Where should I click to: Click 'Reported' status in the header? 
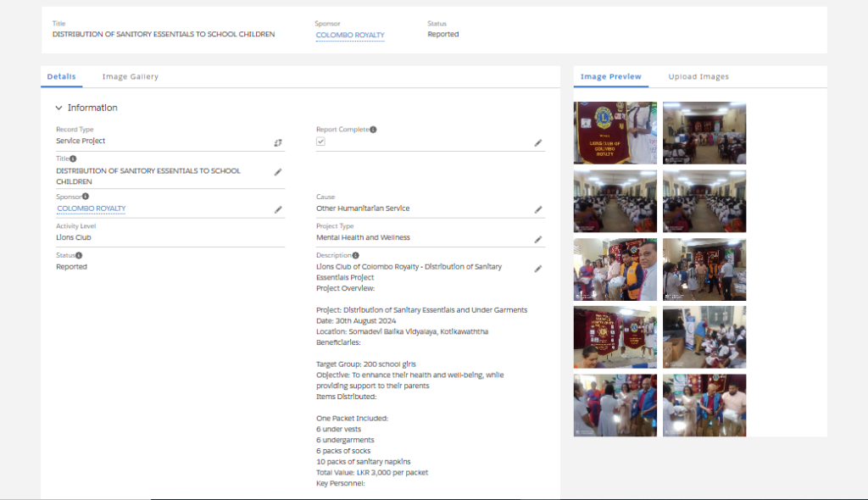point(442,35)
